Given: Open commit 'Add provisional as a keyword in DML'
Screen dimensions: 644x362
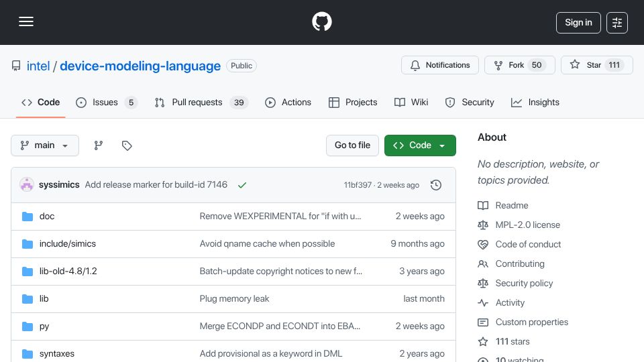Looking at the screenshot, I should coord(270,354).
